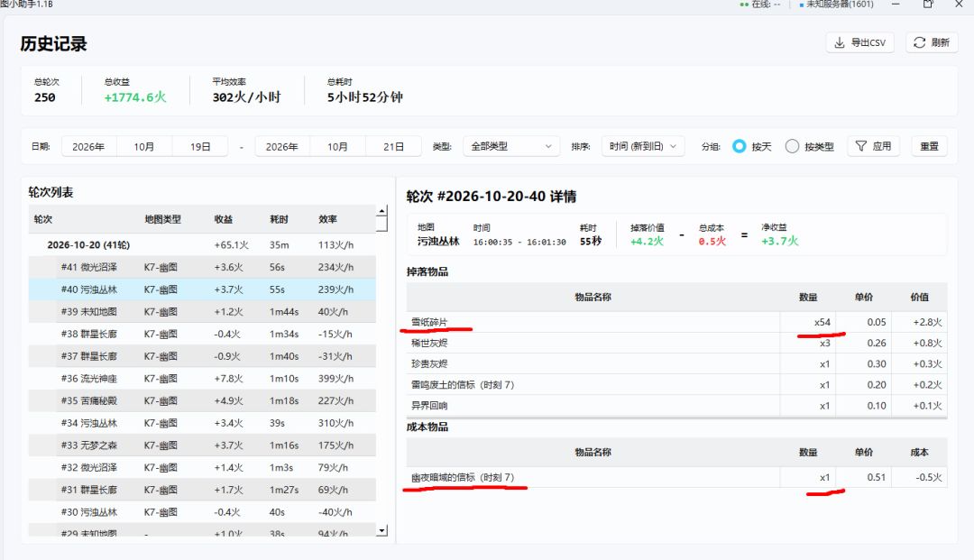Screen dimensions: 974x560
Task: Click end date day field 21日
Action: pos(393,146)
